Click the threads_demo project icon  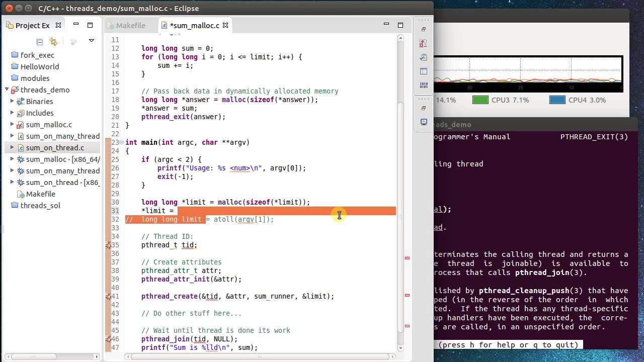pyautogui.click(x=15, y=89)
